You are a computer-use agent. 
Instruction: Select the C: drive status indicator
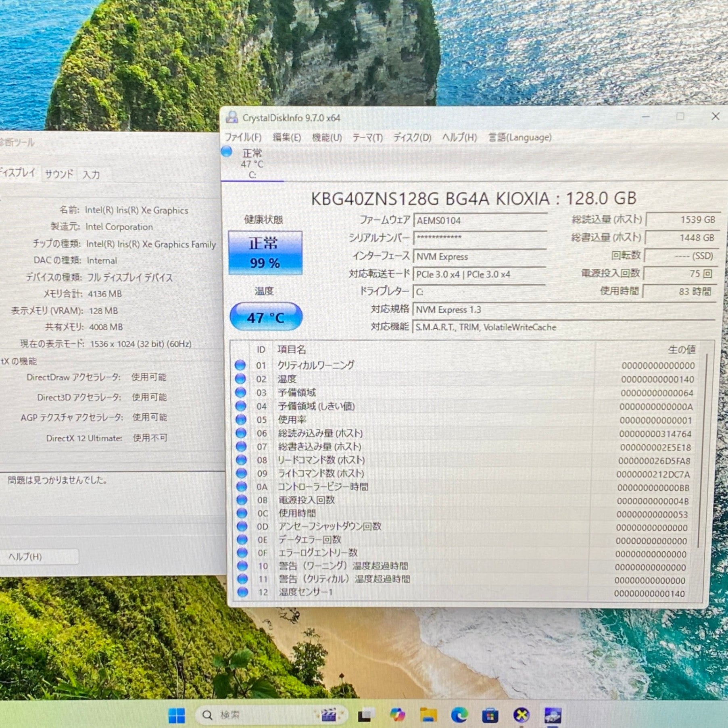pos(252,164)
